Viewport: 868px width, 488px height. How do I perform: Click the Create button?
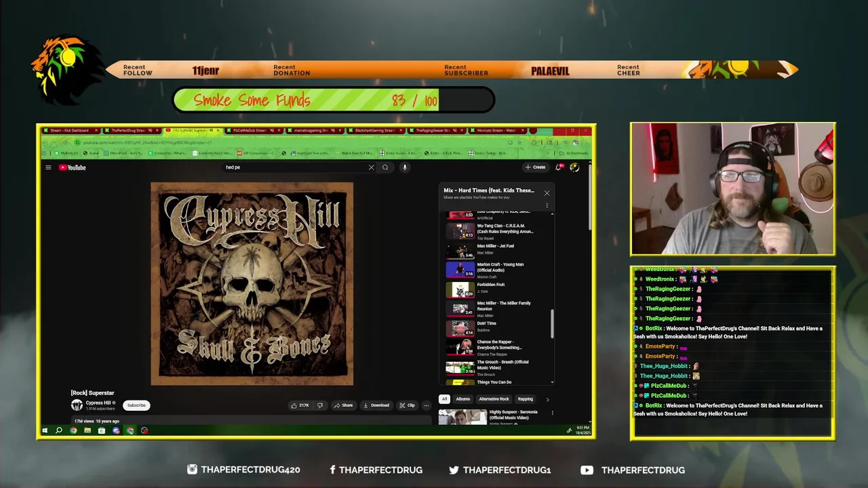point(535,167)
